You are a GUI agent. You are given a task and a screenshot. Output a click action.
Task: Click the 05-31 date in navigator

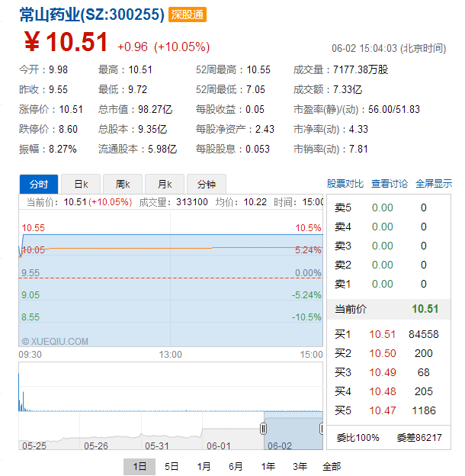point(157,445)
